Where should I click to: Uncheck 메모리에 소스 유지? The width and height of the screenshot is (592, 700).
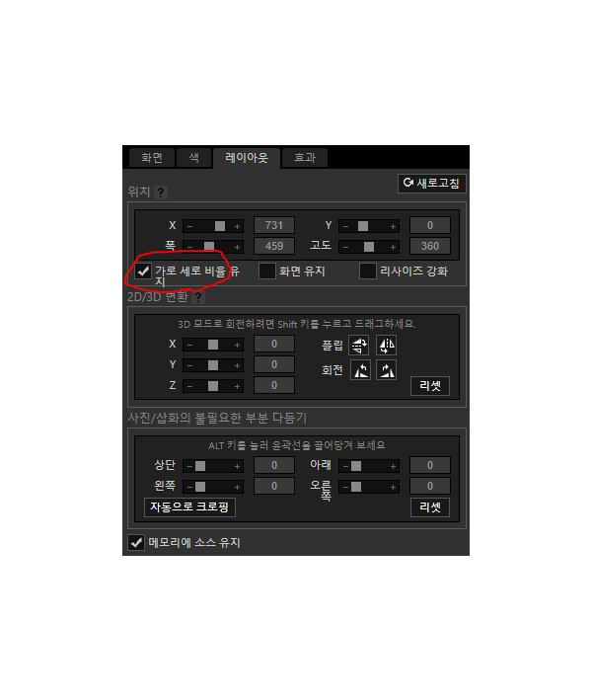pyautogui.click(x=136, y=542)
